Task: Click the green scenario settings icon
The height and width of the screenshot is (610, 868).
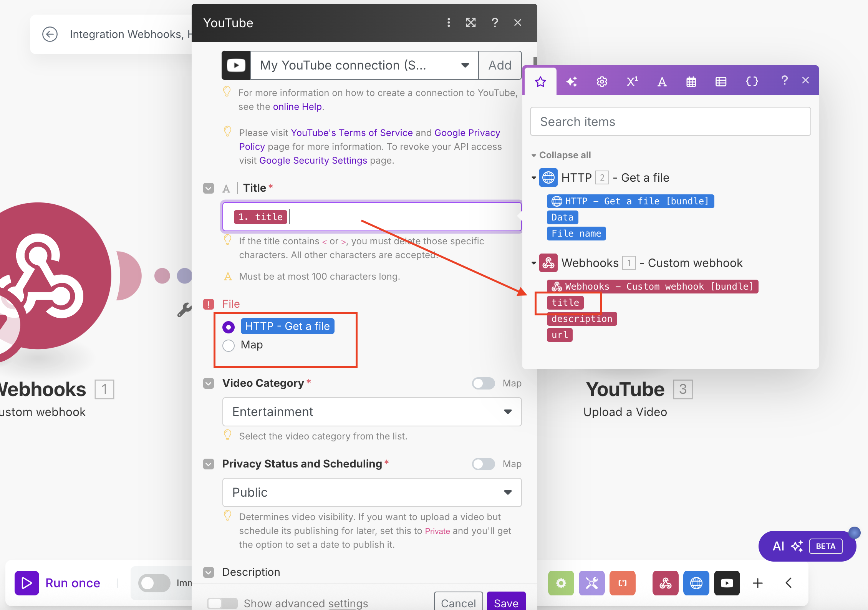Action: 561,583
